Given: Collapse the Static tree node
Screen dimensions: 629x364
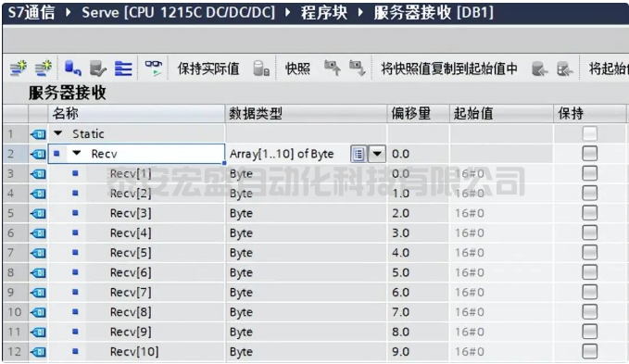Looking at the screenshot, I should [x=58, y=133].
